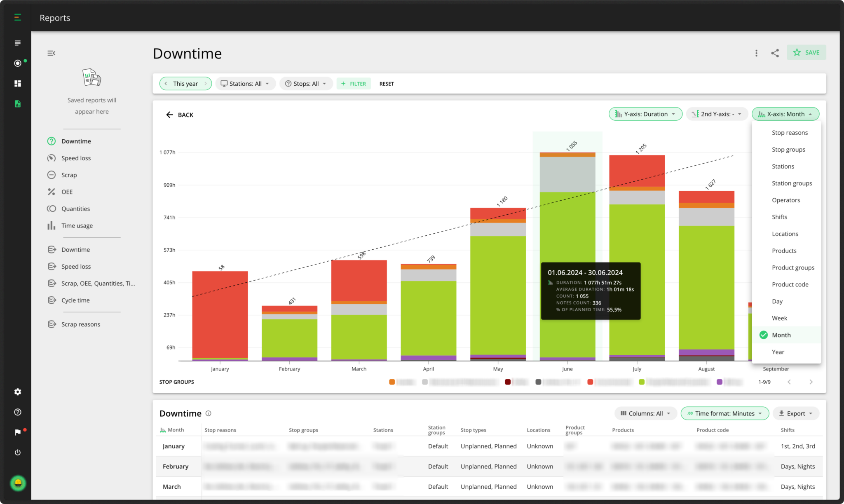This screenshot has width=844, height=504.
Task: Click the help question mark icon
Action: tap(17, 412)
